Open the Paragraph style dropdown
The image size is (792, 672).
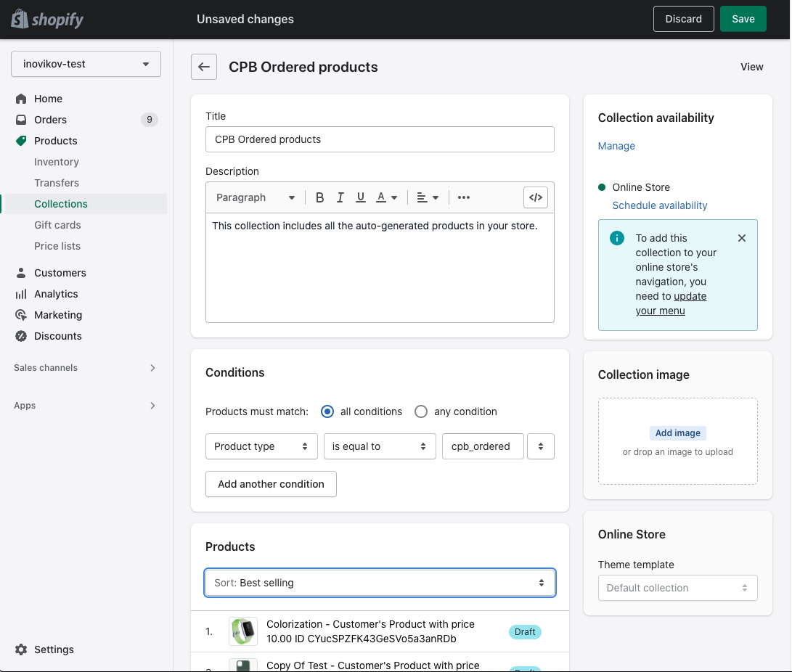[255, 197]
